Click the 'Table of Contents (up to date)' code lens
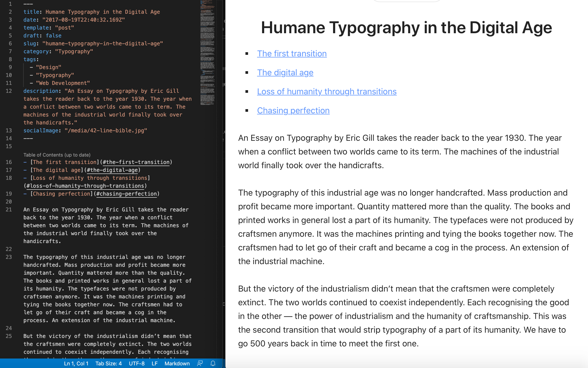 tap(57, 155)
